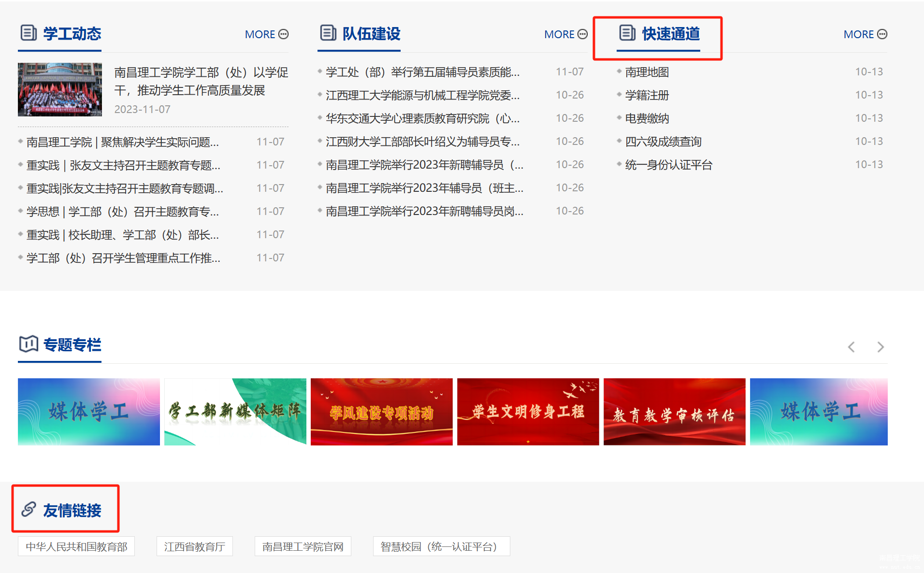
Task: Select the 队伍建设 section heading
Action: click(x=371, y=33)
